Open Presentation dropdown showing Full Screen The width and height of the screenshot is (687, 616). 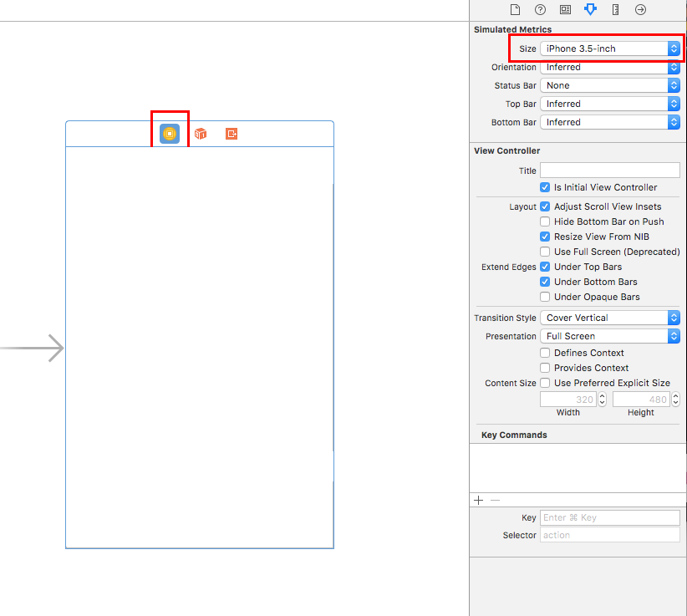coord(610,336)
